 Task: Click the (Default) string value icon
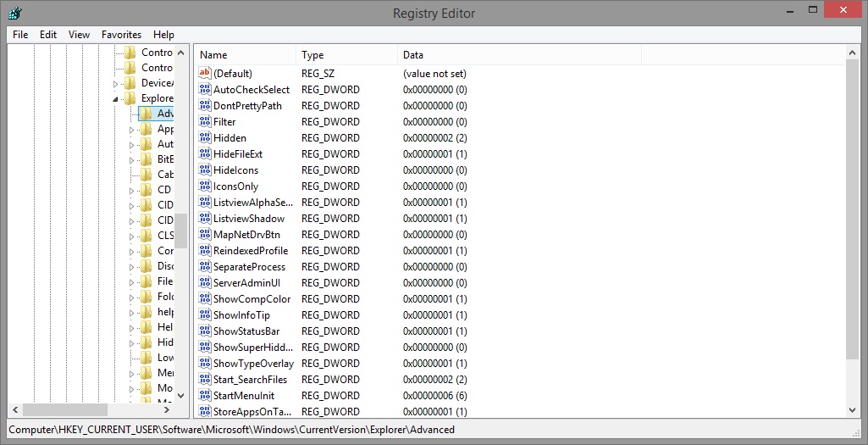tap(205, 73)
